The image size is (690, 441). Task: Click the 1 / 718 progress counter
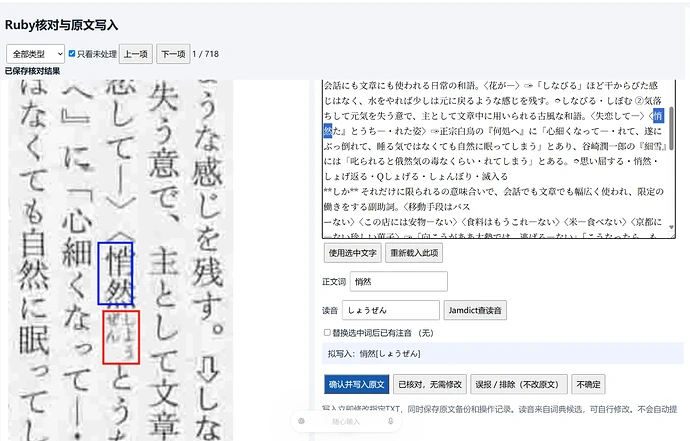[206, 54]
